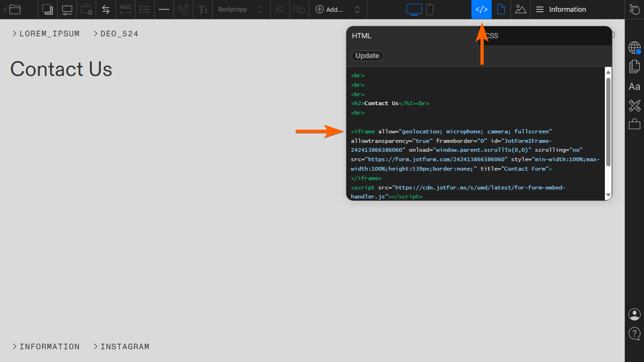Click the Update button
Screen dimensions: 644x362
pyautogui.click(x=367, y=56)
